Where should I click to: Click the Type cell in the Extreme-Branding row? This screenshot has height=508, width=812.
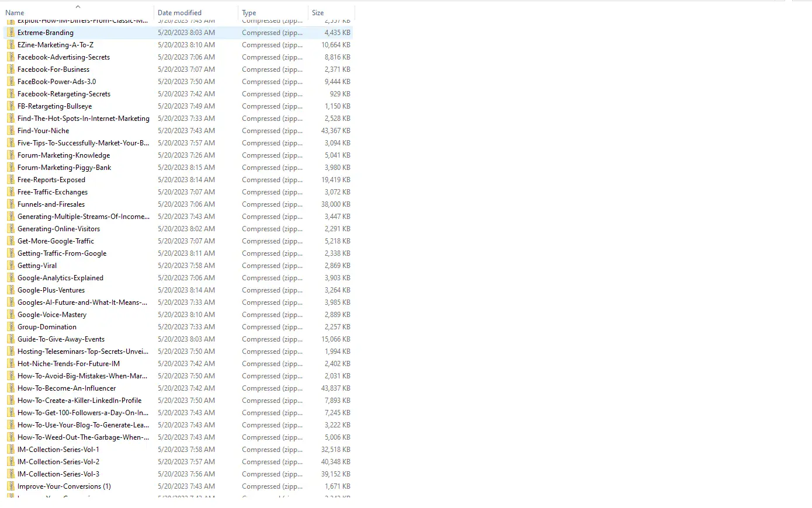(272, 33)
